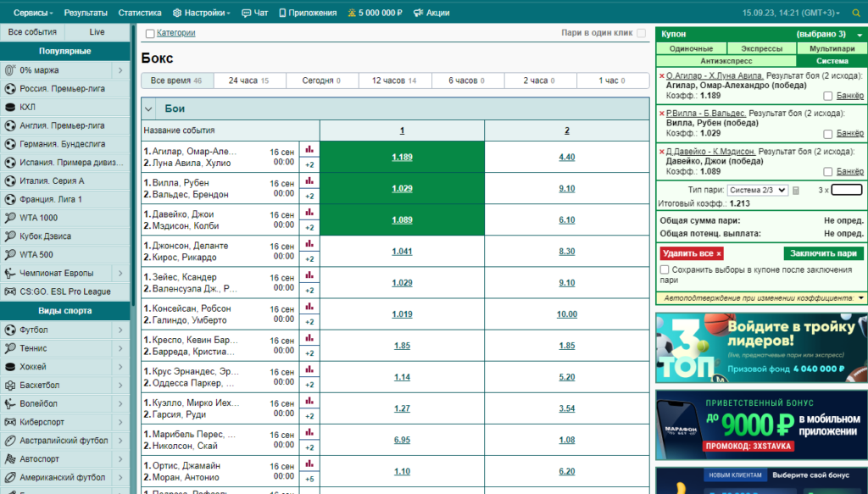This screenshot has height=494, width=868.
Task: Click the Удалить все button
Action: 692,253
